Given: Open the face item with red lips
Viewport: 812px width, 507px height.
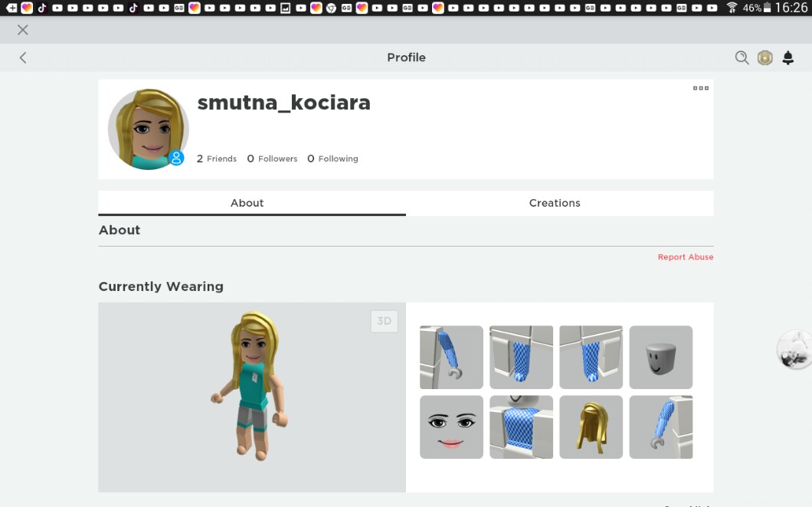Looking at the screenshot, I should point(451,427).
